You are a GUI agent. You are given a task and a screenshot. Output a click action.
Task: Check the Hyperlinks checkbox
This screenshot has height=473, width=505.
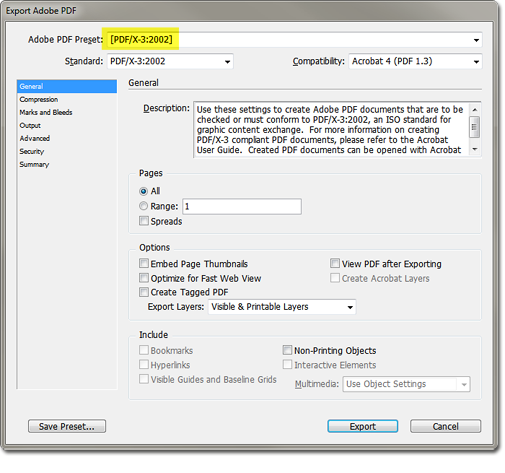[144, 364]
